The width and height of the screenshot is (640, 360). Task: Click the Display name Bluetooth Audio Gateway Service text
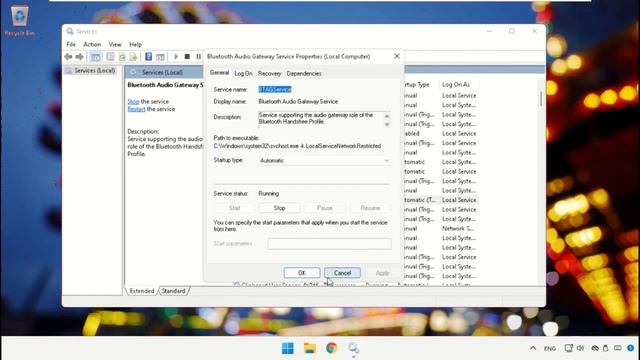[298, 102]
